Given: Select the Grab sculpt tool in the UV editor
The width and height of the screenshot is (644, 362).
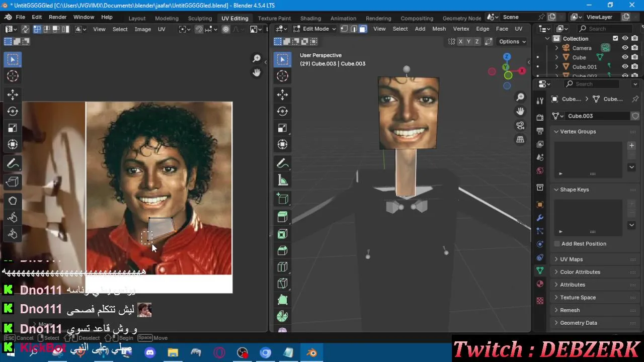Looking at the screenshot, I should point(13,201).
